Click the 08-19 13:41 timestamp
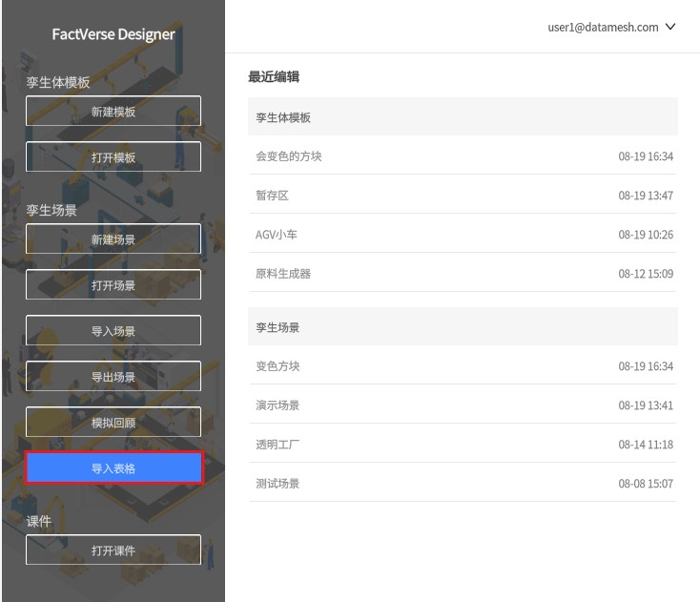 coord(646,405)
